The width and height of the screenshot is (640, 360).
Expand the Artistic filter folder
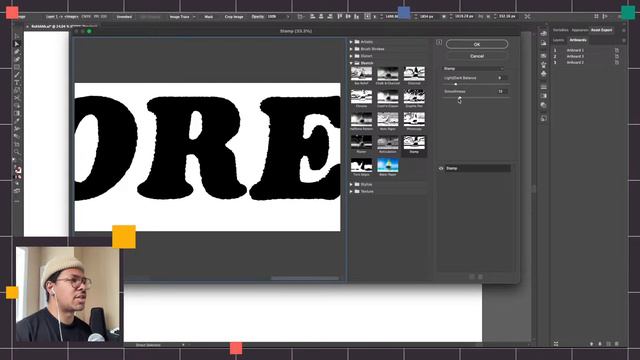pos(351,42)
